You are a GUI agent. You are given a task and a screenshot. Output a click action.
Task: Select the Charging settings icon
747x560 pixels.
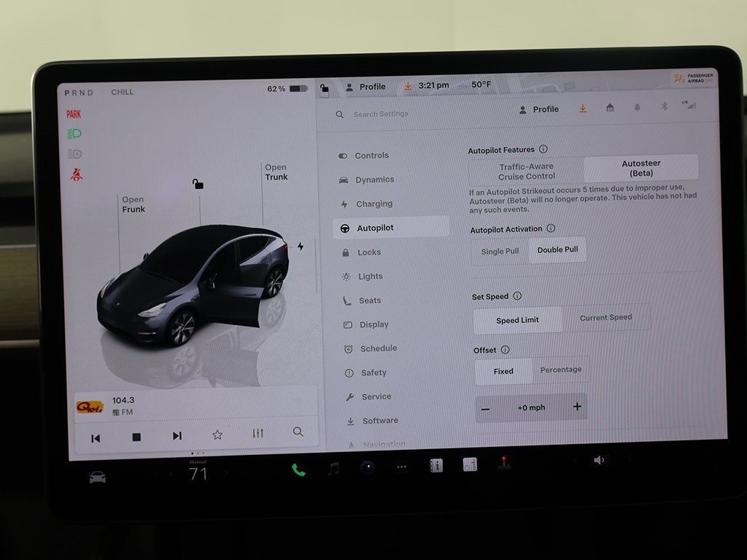(x=373, y=203)
